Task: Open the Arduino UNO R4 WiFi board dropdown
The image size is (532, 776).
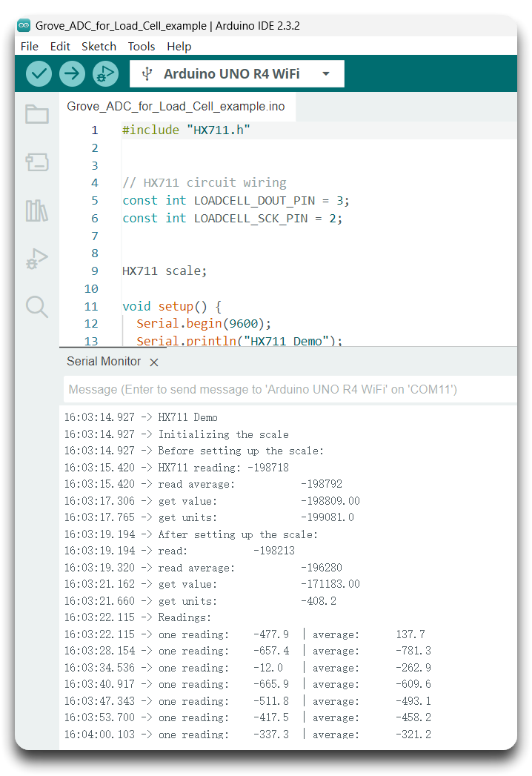Action: tap(236, 73)
